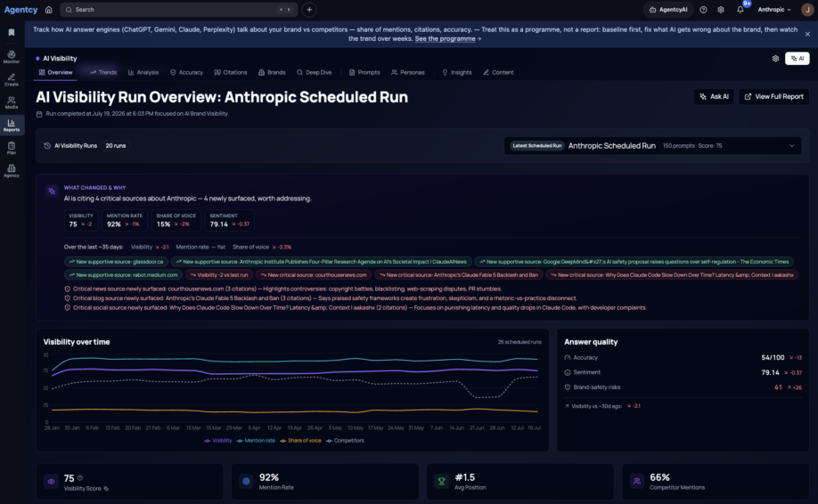Open the Agency section in sidebar
The height and width of the screenshot is (504, 818).
pyautogui.click(x=11, y=170)
